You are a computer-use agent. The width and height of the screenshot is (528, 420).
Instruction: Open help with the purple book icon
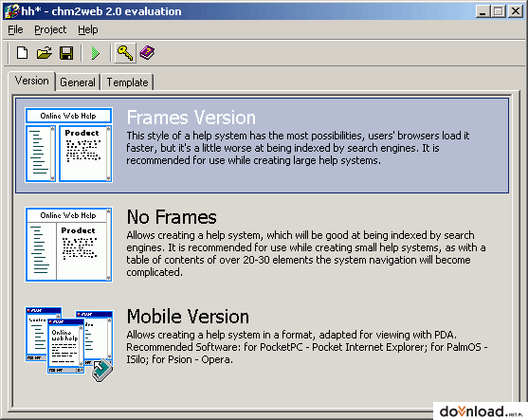point(147,53)
